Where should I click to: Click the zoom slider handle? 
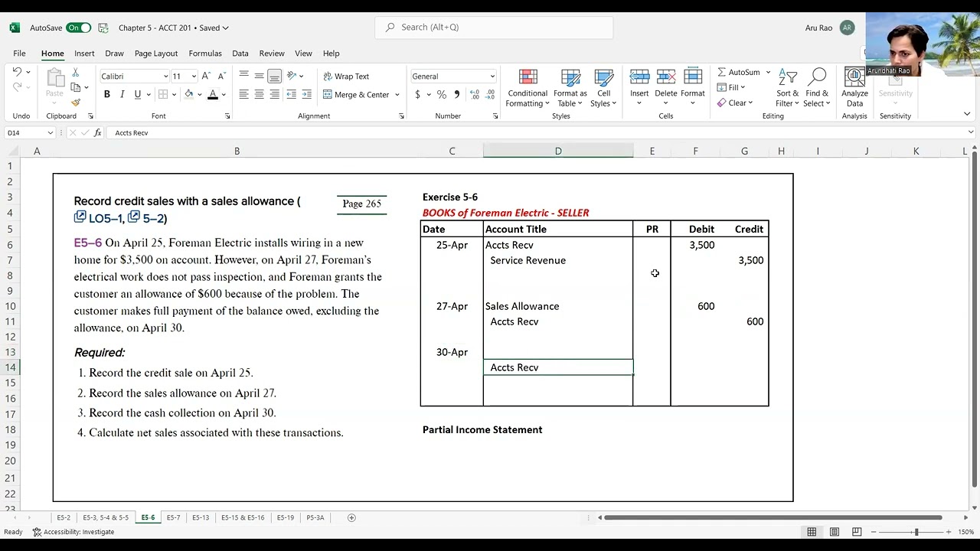click(x=916, y=532)
